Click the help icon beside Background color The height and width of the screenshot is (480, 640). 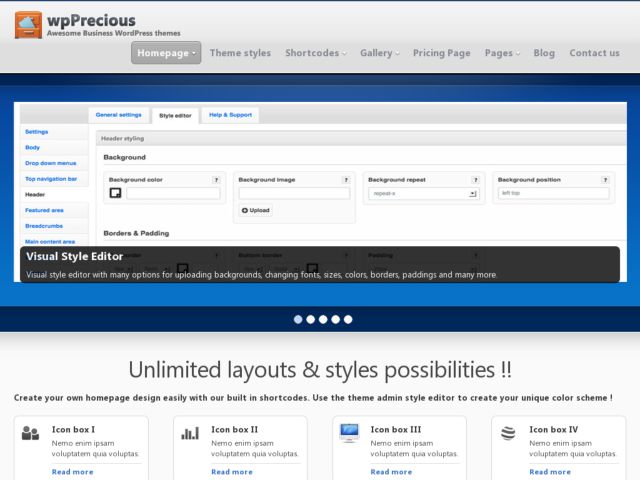click(x=216, y=180)
